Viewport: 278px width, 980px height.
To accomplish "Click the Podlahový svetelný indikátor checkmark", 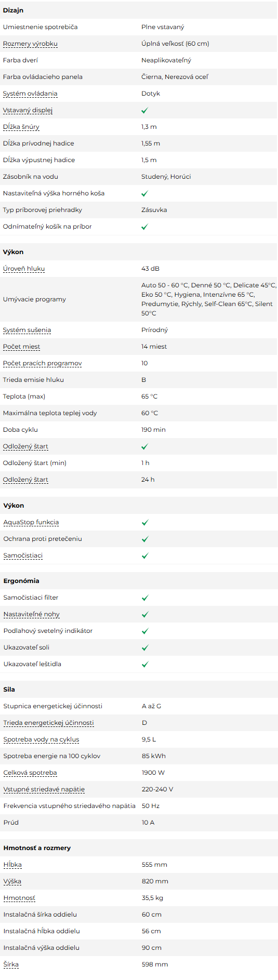I will (145, 631).
